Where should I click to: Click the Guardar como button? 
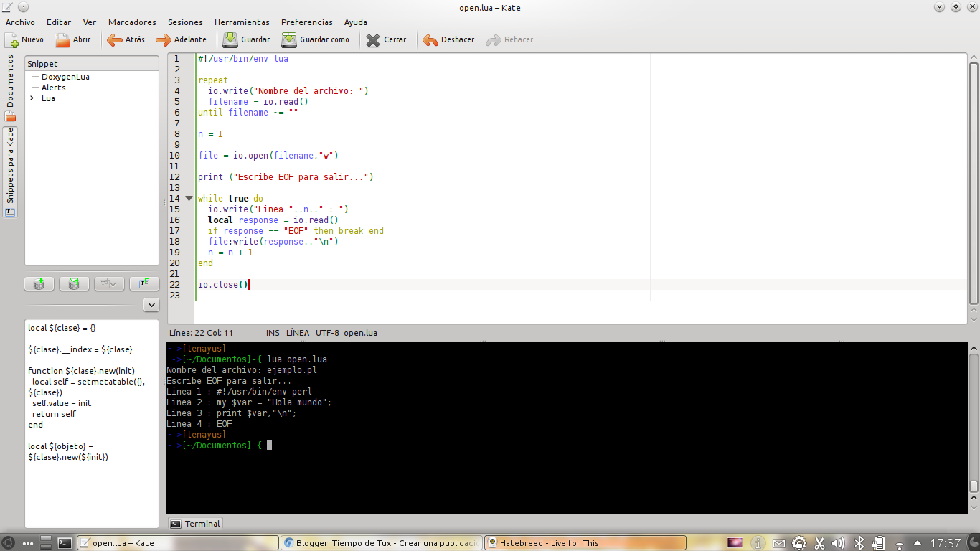[316, 39]
